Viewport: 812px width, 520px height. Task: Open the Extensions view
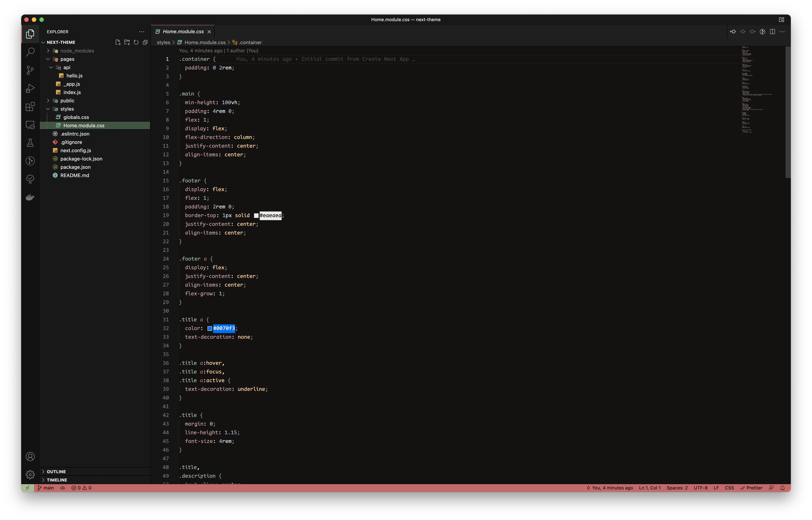(30, 107)
